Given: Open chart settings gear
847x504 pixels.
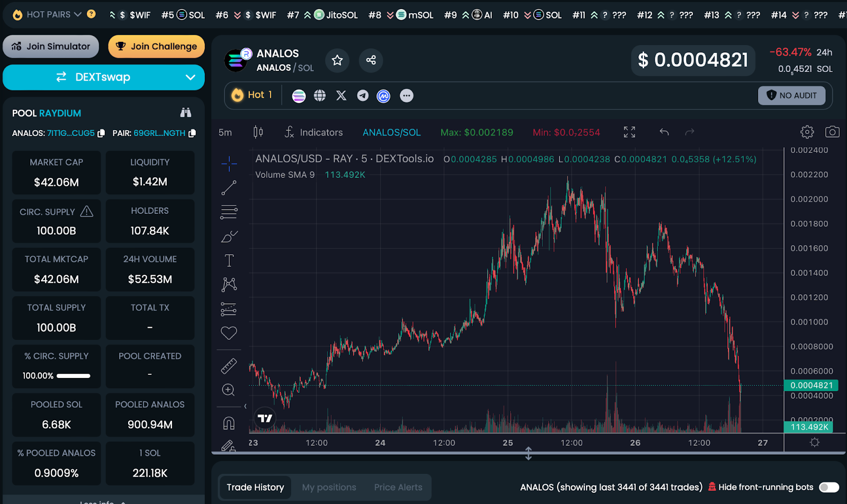Looking at the screenshot, I should [807, 132].
